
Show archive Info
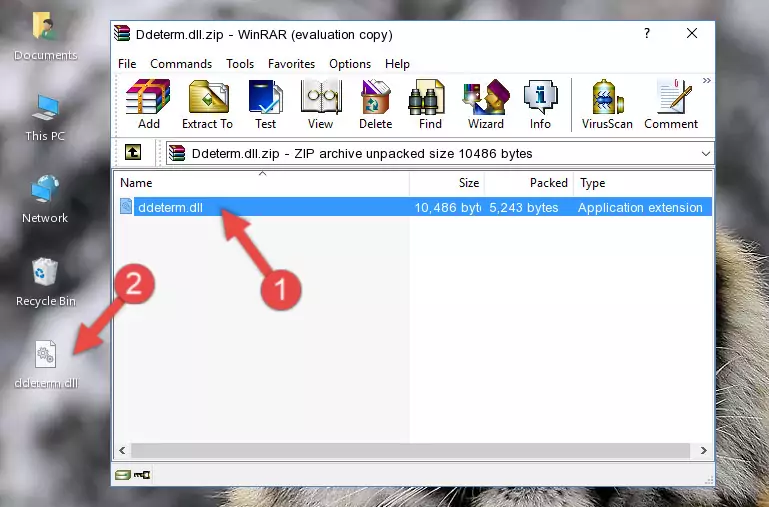pyautogui.click(x=540, y=104)
